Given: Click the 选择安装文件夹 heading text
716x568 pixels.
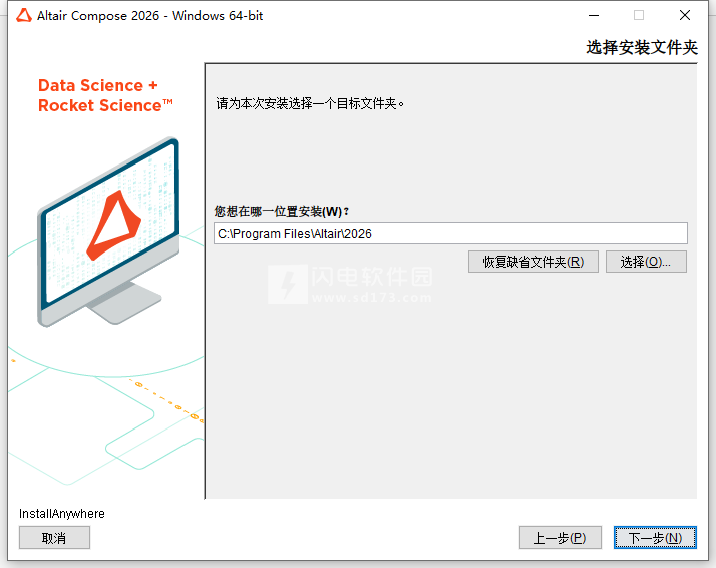Looking at the screenshot, I should pos(642,47).
